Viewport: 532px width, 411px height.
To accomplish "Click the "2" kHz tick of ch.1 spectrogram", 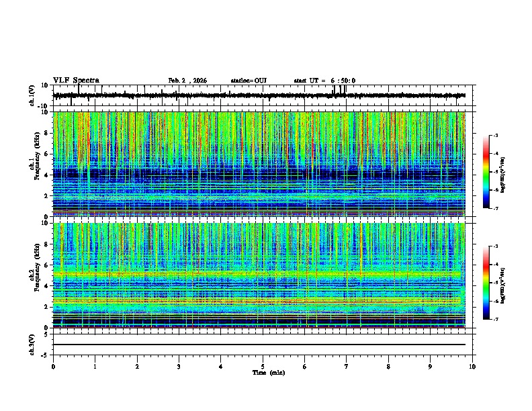I will (x=46, y=195).
